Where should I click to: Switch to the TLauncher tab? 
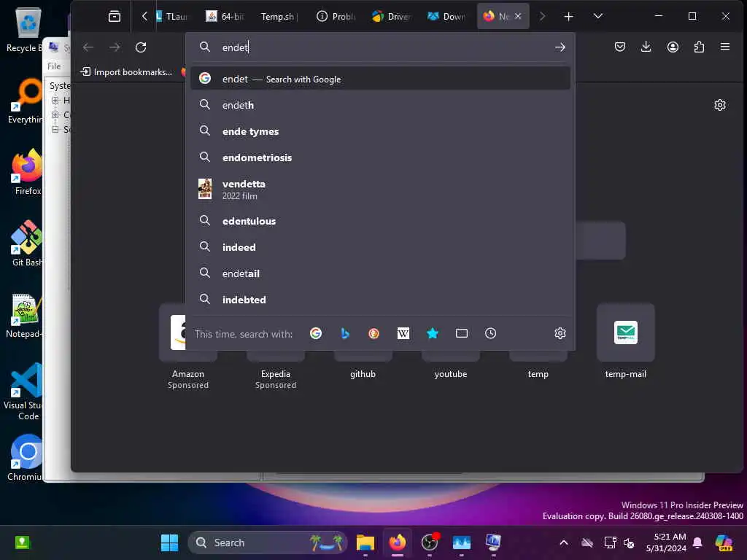tap(174, 17)
